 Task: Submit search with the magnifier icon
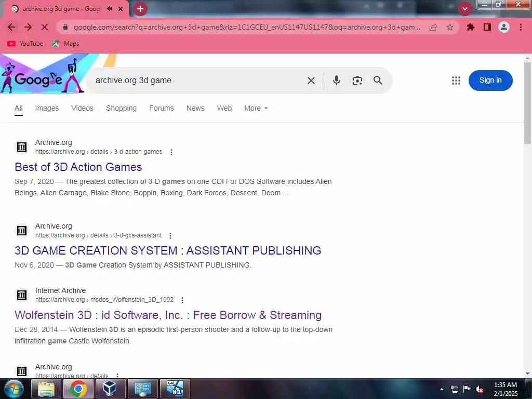tap(378, 81)
